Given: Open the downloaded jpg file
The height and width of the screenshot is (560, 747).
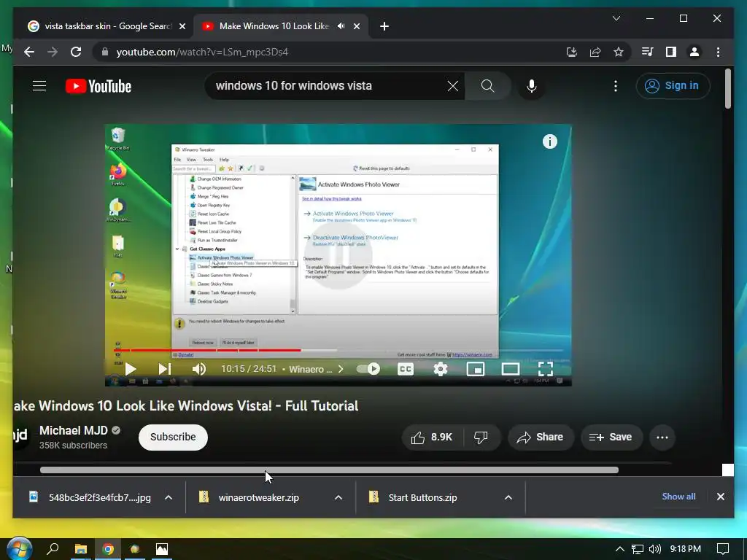Looking at the screenshot, I should tap(90, 497).
